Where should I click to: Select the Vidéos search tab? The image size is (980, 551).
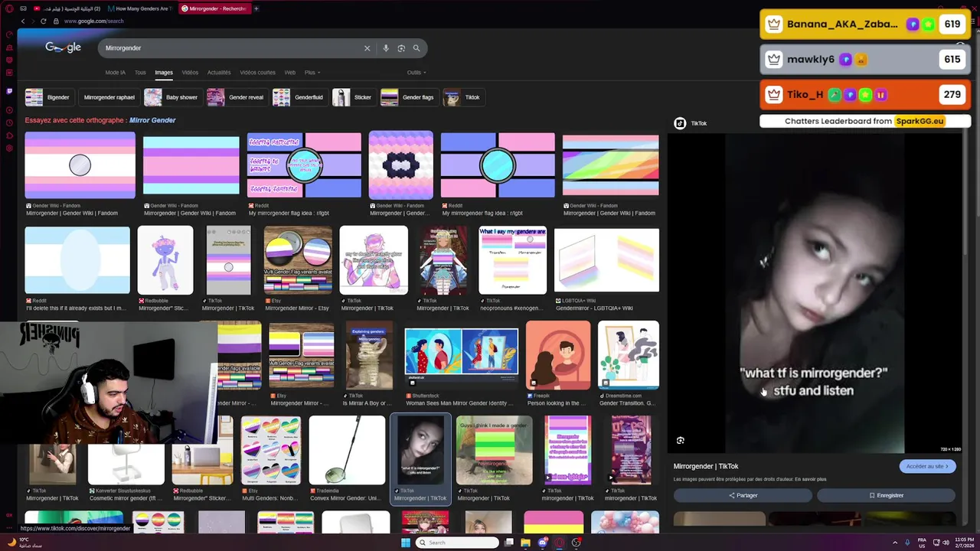pyautogui.click(x=190, y=73)
